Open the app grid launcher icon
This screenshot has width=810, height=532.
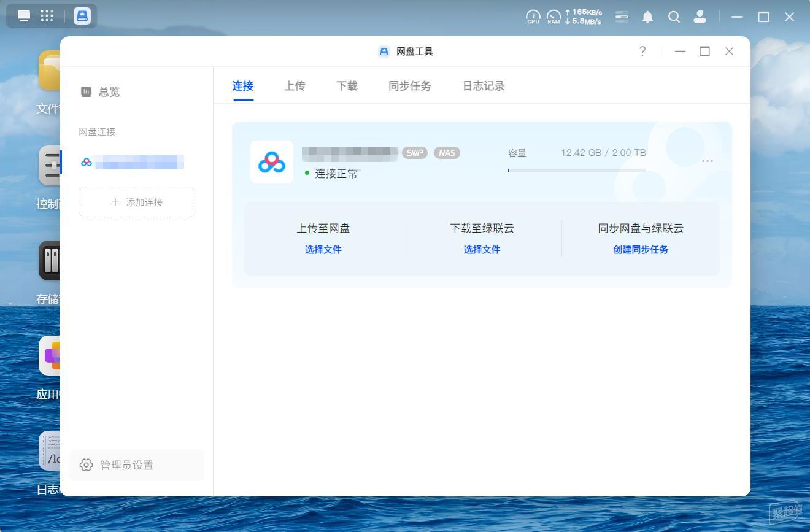pyautogui.click(x=47, y=16)
